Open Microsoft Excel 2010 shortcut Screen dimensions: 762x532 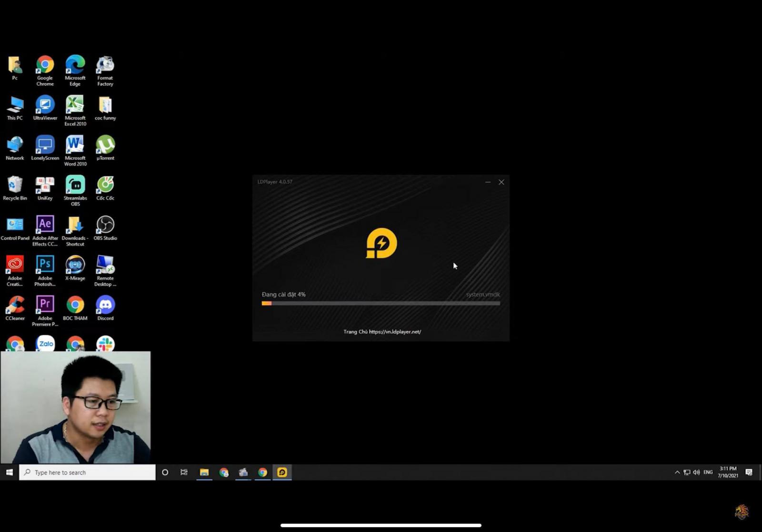(x=75, y=111)
